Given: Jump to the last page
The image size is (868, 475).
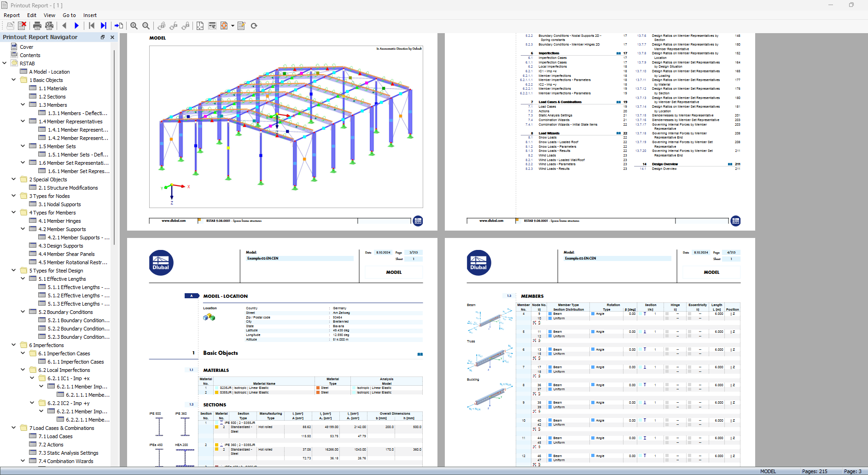Looking at the screenshot, I should point(104,26).
